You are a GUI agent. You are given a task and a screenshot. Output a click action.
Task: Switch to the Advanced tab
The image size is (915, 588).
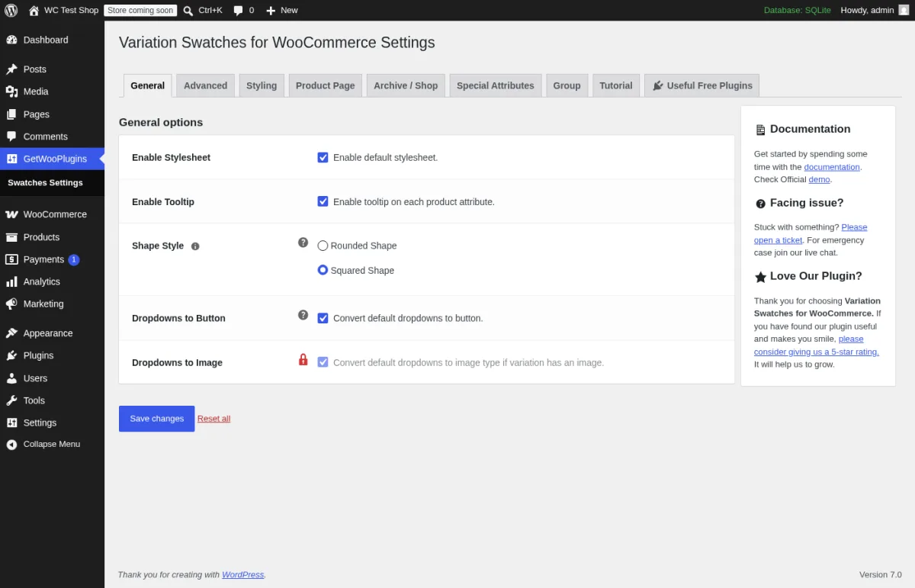click(x=205, y=85)
